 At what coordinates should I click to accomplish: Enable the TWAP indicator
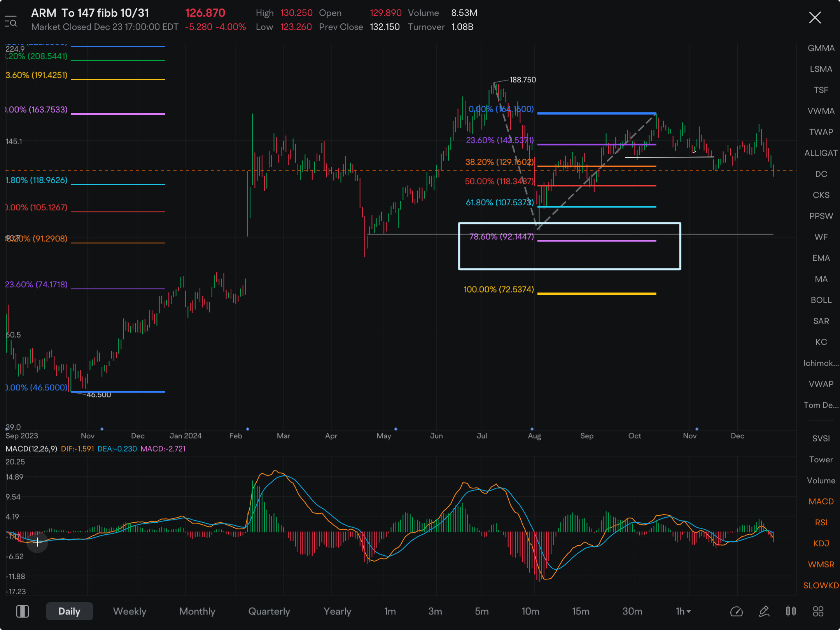point(821,132)
